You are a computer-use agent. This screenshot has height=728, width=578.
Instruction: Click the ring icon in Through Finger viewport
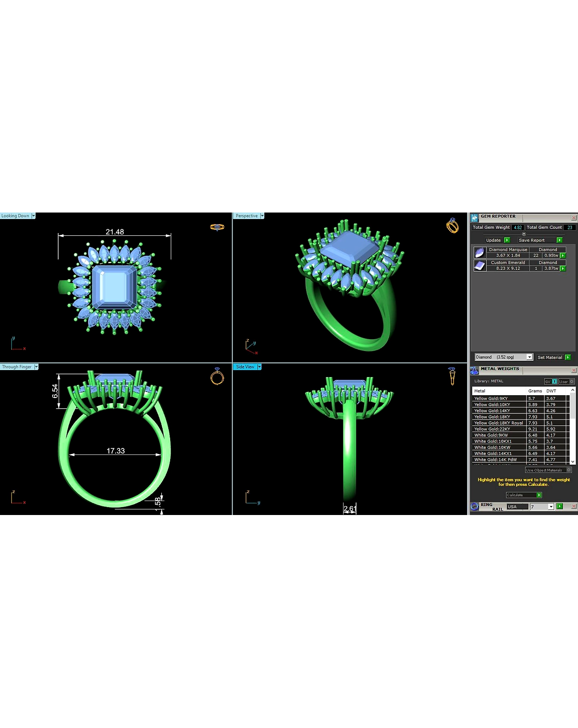[x=217, y=376]
